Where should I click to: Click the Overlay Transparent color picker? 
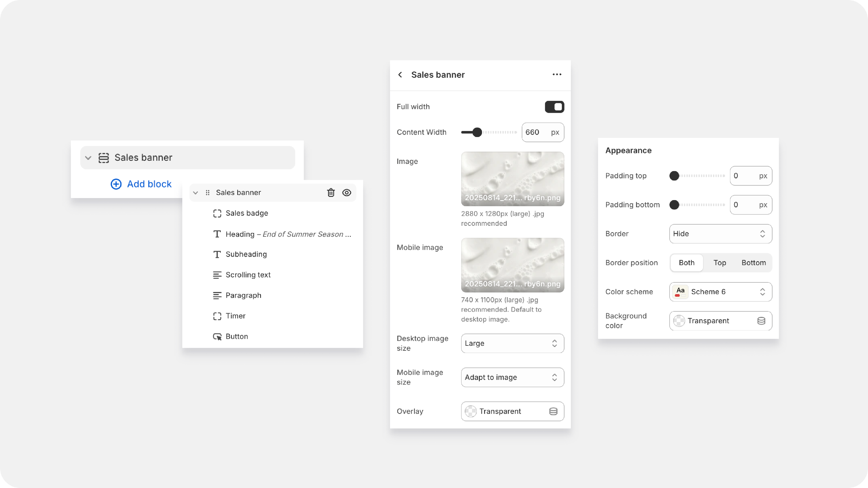[x=512, y=411]
